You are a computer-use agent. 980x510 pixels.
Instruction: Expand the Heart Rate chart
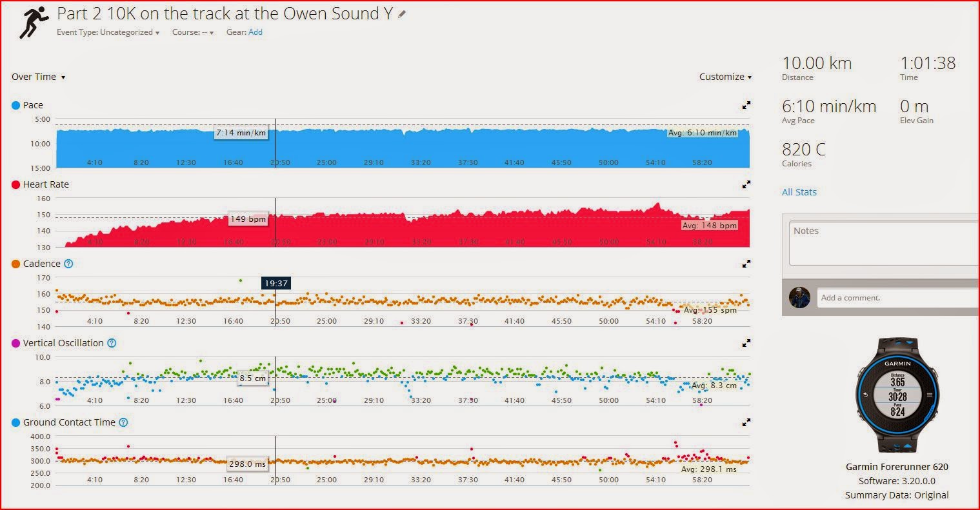[x=746, y=184]
